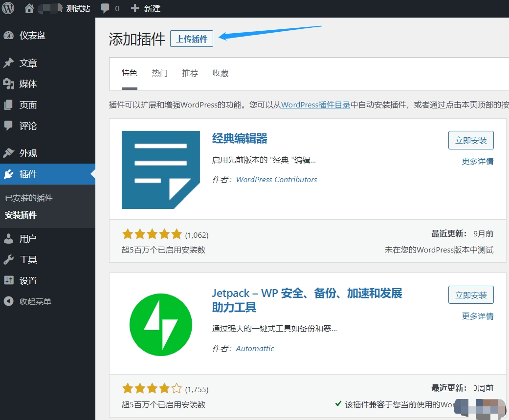Open the site home icon
This screenshot has width=509, height=420.
(x=29, y=8)
